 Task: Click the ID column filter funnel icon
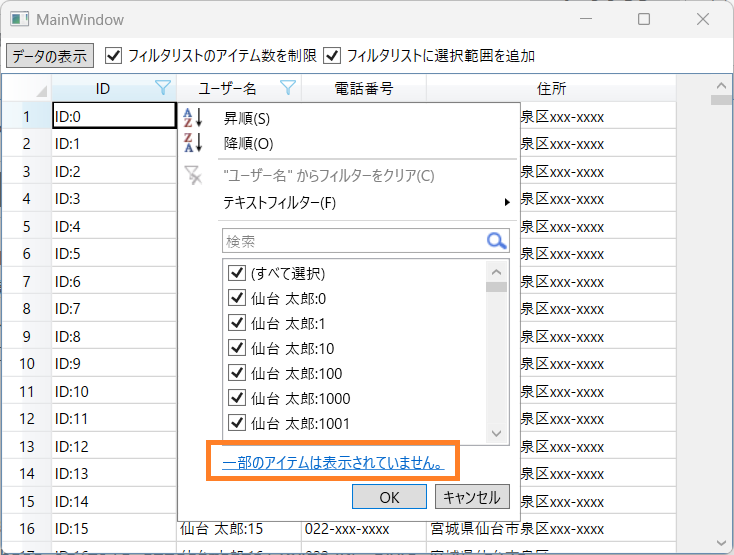pos(162,88)
